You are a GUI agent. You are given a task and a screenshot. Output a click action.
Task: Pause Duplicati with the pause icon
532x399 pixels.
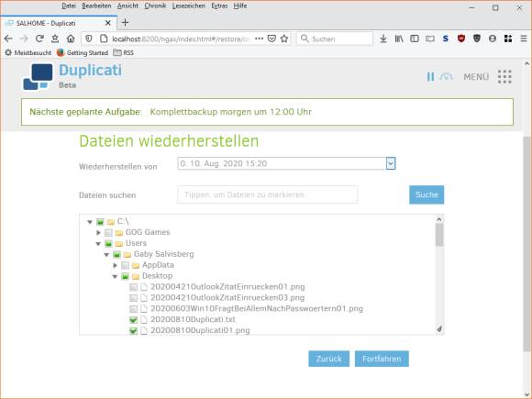(430, 77)
